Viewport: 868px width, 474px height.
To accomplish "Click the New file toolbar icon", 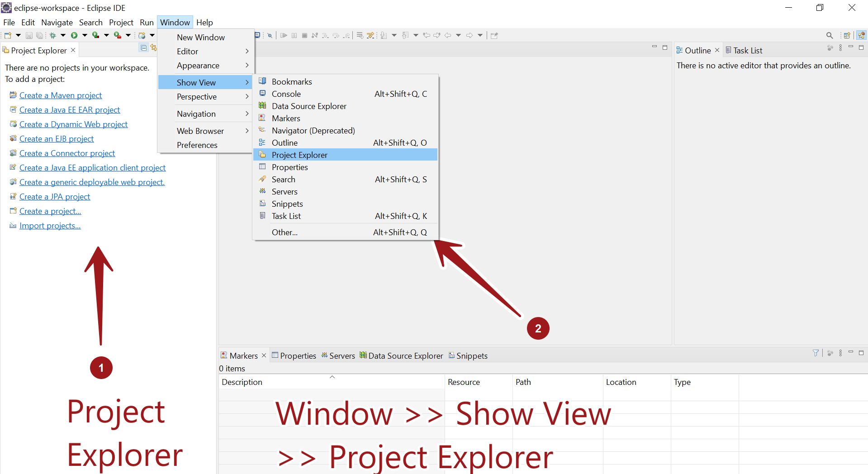I will [x=8, y=35].
